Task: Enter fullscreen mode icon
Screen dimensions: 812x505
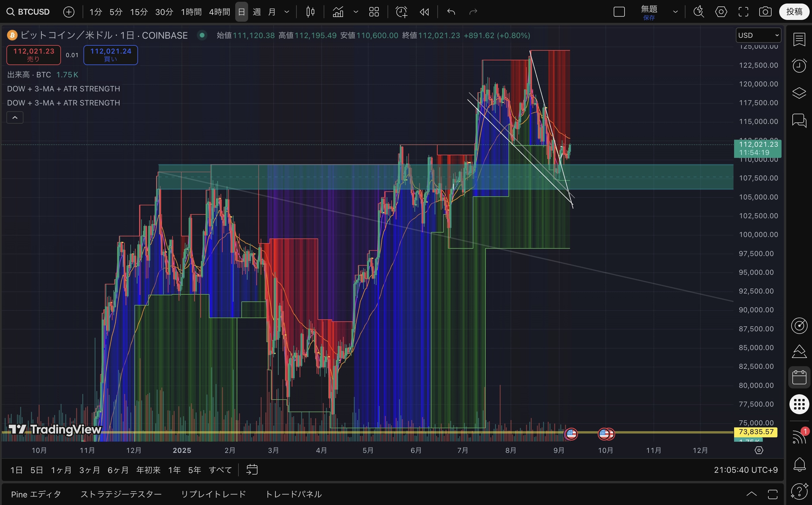Action: pos(743,12)
